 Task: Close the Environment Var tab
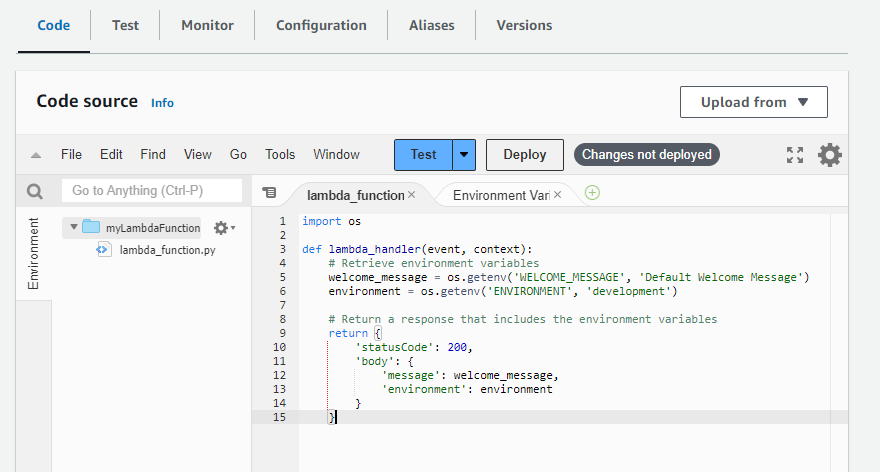point(557,195)
